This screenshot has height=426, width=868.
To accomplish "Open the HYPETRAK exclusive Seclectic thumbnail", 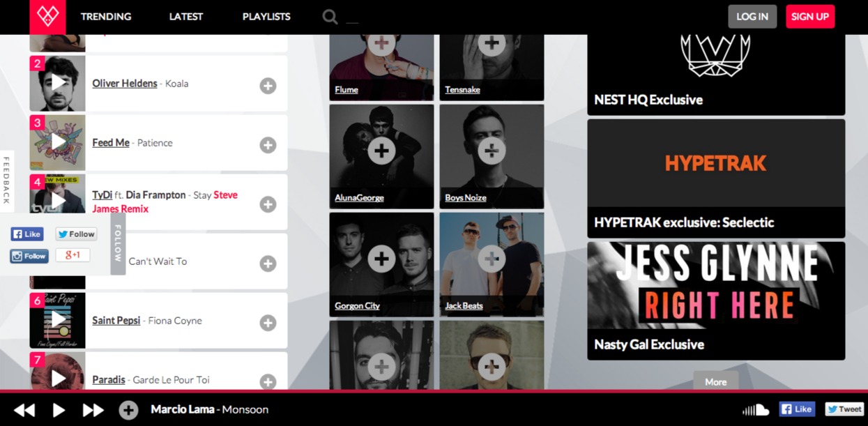I will point(716,163).
